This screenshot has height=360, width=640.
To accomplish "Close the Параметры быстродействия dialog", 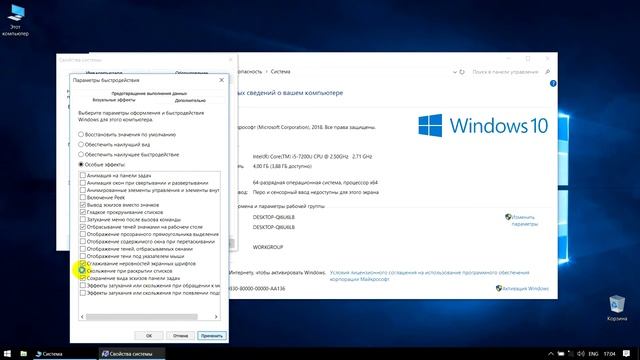I will pyautogui.click(x=222, y=80).
